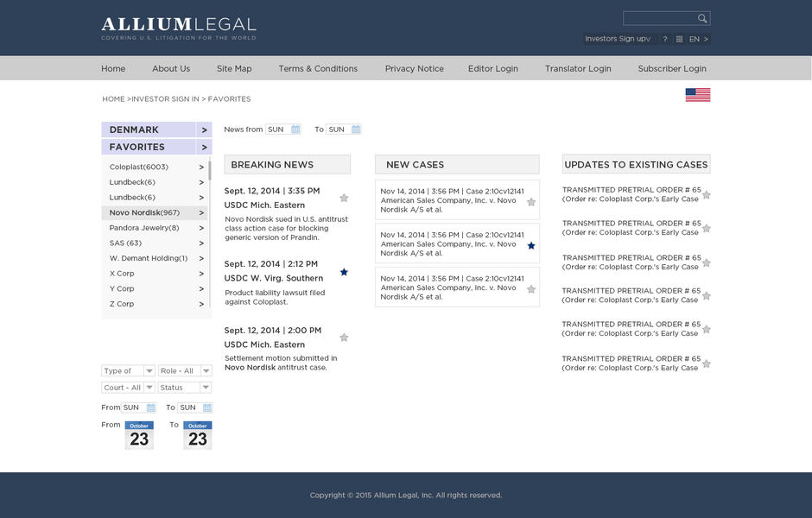This screenshot has width=812, height=518.
Task: Click HOME in the breadcrumb
Action: [x=113, y=98]
